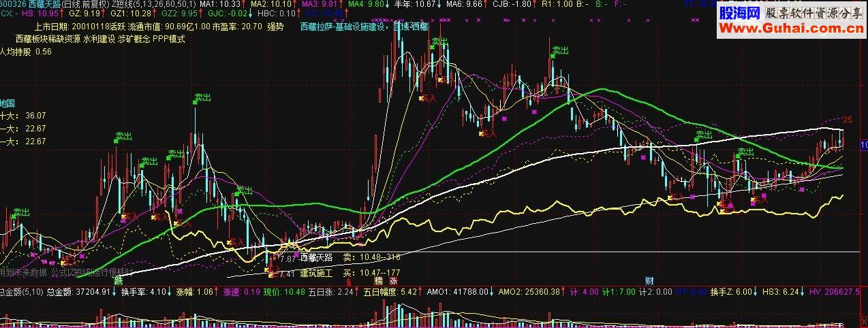Click the 强势 status label
The image size is (868, 328).
pyautogui.click(x=275, y=27)
